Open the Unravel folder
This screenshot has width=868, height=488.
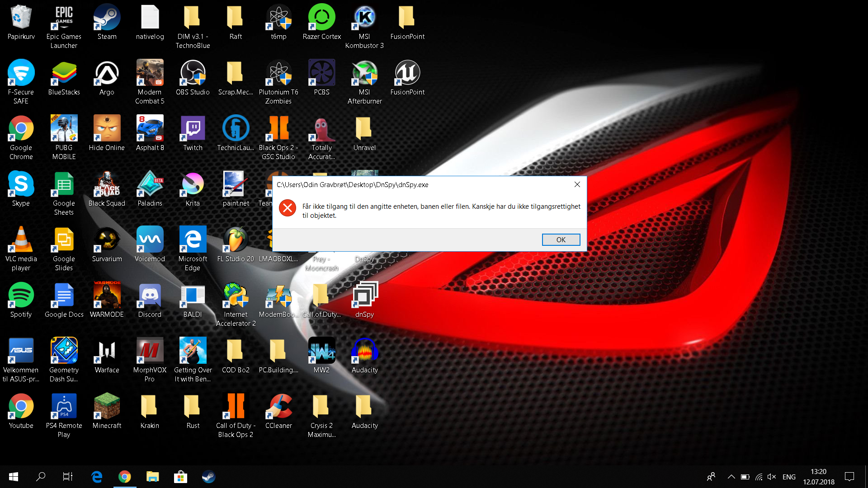tap(364, 133)
